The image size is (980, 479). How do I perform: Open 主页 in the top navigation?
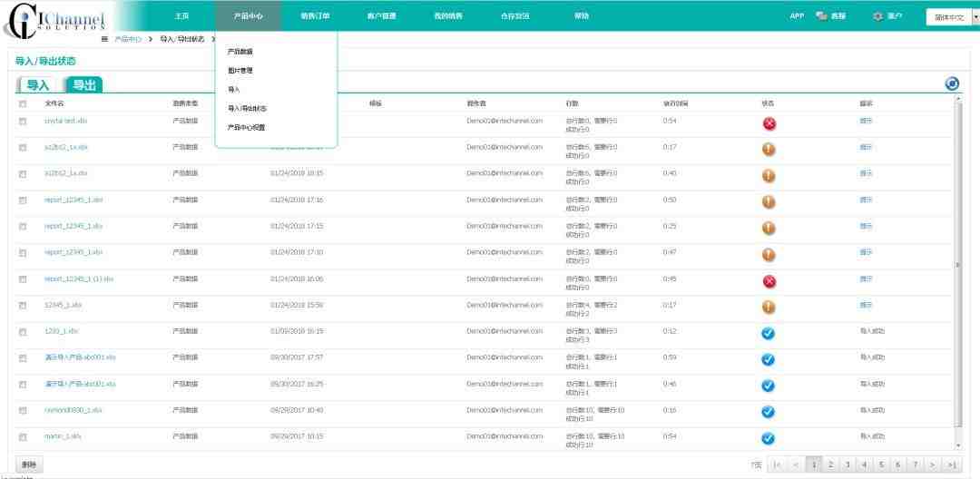point(181,16)
